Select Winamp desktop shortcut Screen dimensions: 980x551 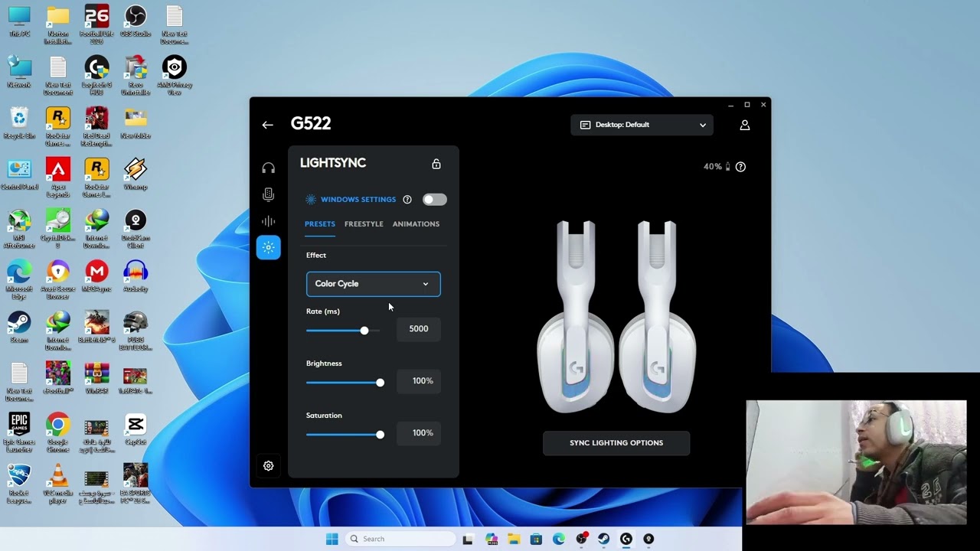coord(136,174)
